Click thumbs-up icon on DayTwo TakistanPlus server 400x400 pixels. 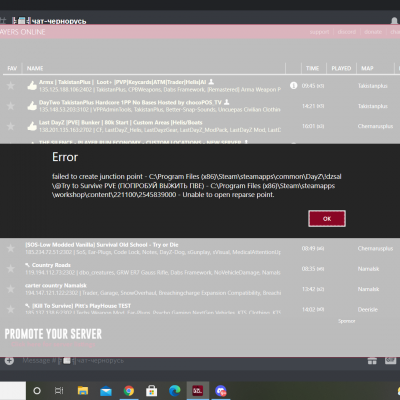32,106
